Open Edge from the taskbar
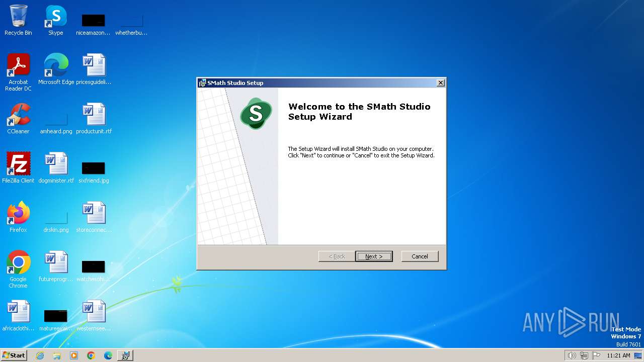Image resolution: width=644 pixels, height=362 pixels. [x=108, y=355]
